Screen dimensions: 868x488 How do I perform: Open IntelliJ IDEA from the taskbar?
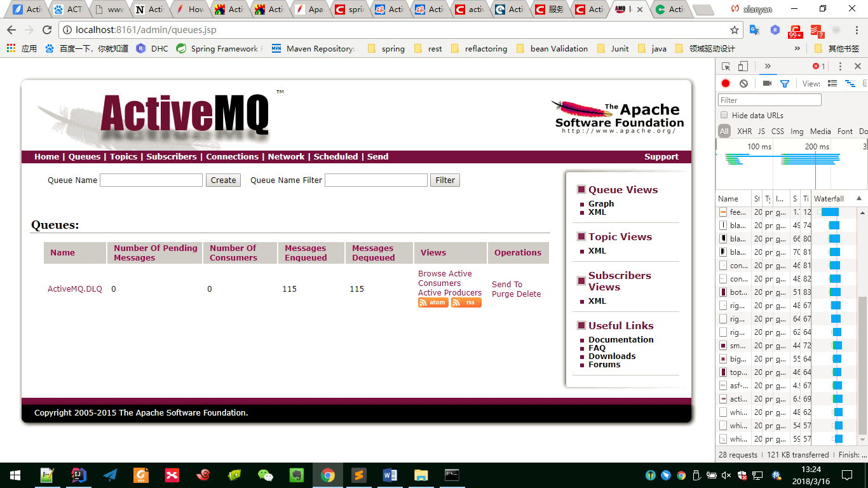(x=78, y=475)
